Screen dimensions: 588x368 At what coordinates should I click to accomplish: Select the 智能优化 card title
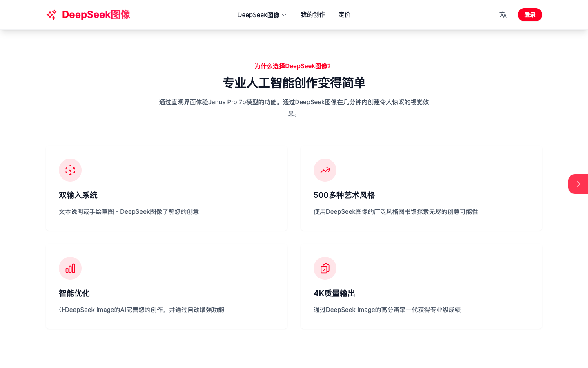[x=74, y=294]
